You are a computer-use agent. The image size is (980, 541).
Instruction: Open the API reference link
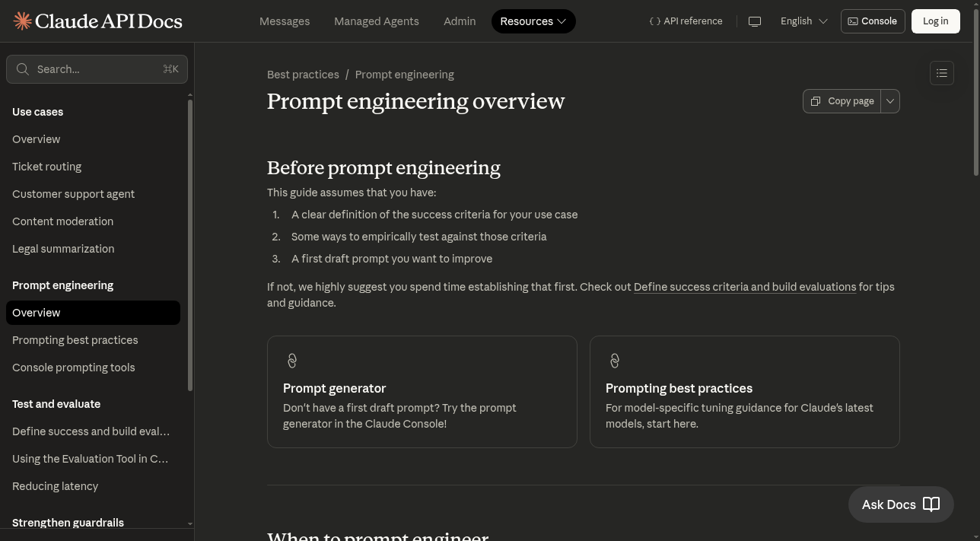coord(686,21)
